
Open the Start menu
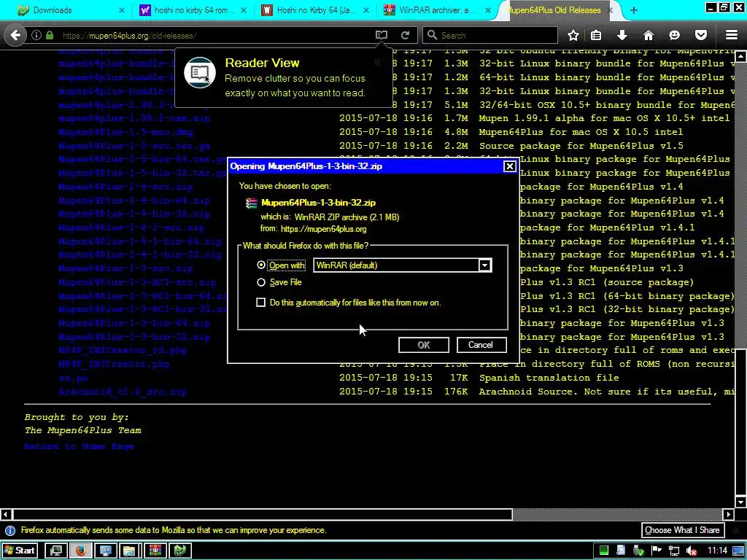click(x=20, y=551)
